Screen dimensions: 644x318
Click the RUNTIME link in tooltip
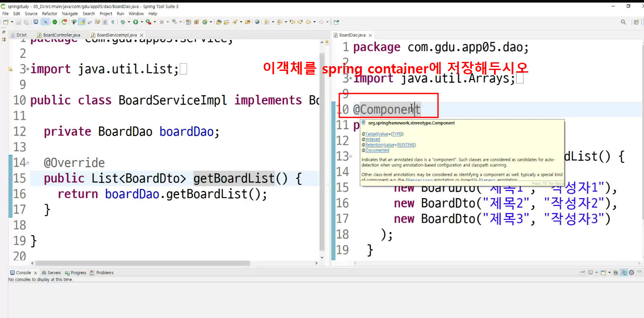click(x=406, y=145)
